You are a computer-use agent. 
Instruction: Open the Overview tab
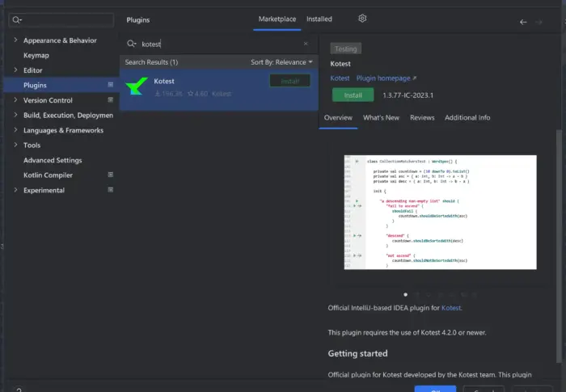(x=338, y=118)
